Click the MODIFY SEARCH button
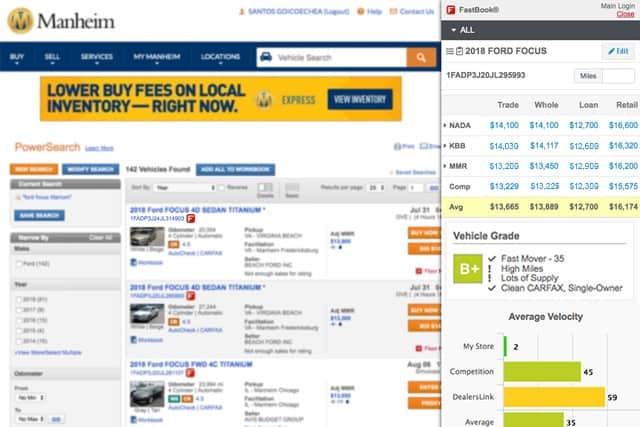This screenshot has height=427, width=640. 91,169
